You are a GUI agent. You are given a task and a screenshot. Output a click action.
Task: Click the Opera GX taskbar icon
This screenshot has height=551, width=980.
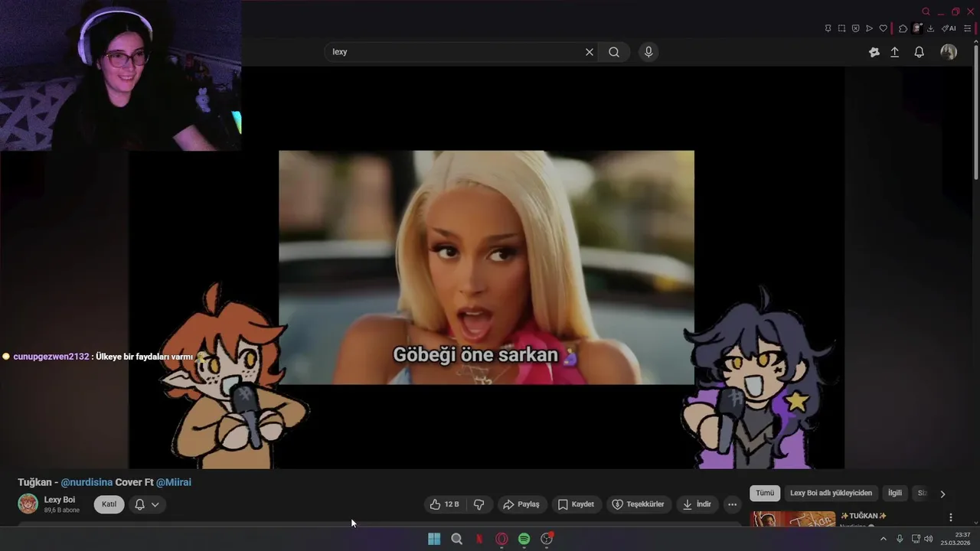pyautogui.click(x=501, y=539)
